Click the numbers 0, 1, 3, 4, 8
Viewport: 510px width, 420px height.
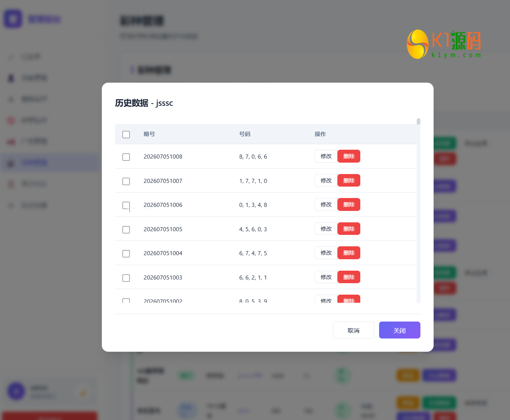click(253, 205)
